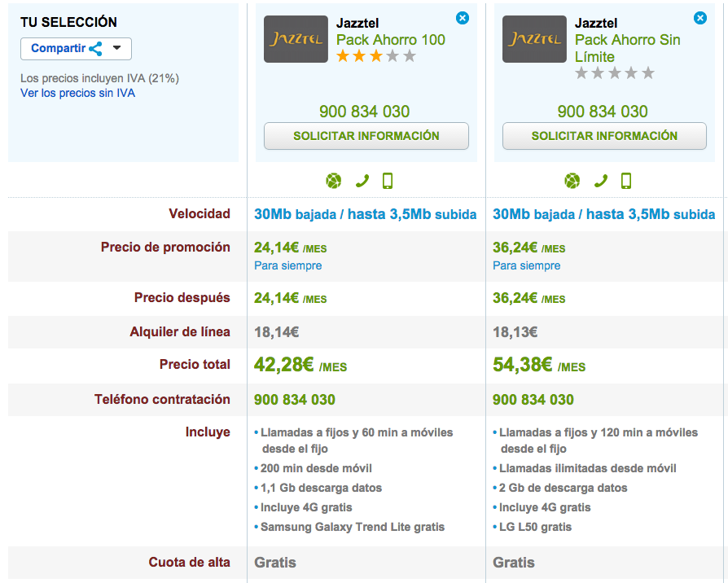Open the Pack Ahorro Sin Límite plan title
This screenshot has height=583, width=728.
[627, 48]
